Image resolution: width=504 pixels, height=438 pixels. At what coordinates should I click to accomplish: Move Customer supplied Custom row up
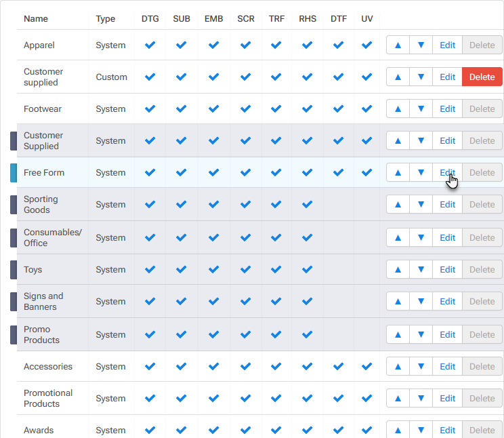coord(398,77)
